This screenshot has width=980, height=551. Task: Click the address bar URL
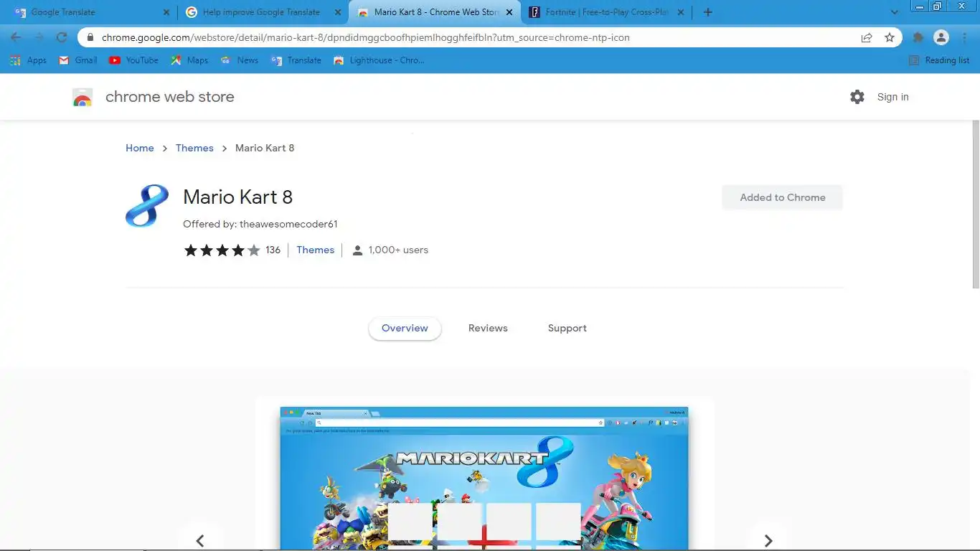point(366,37)
